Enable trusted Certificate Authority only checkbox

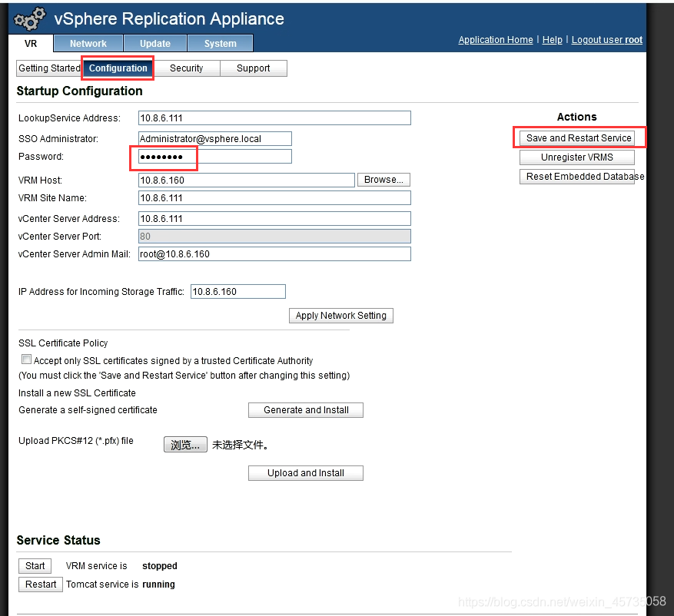pos(27,359)
